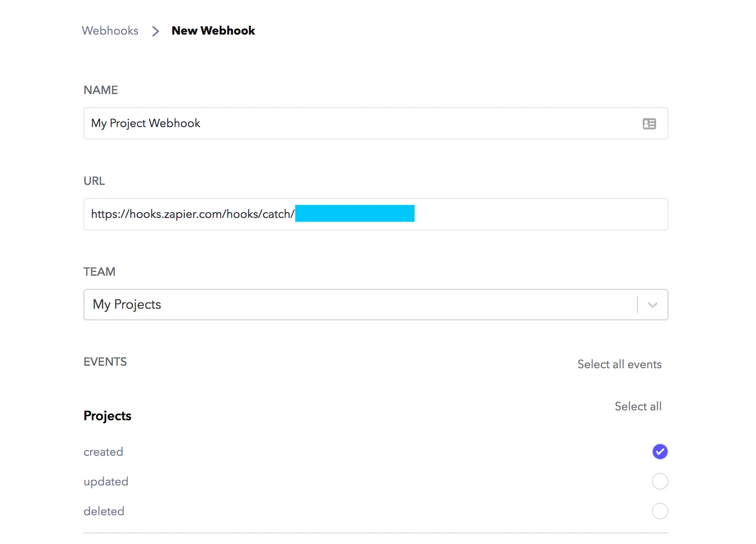This screenshot has height=544, width=756.
Task: Click the updated event label
Action: [x=106, y=482]
